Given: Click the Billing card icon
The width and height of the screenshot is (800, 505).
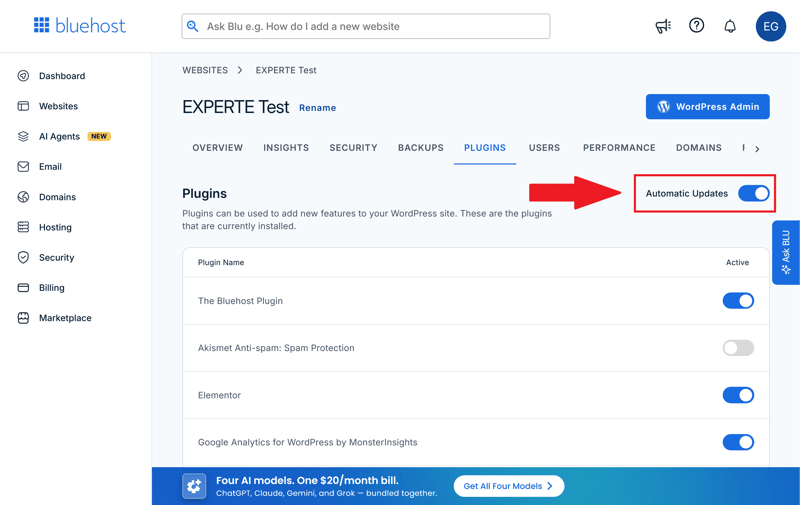Looking at the screenshot, I should point(23,288).
